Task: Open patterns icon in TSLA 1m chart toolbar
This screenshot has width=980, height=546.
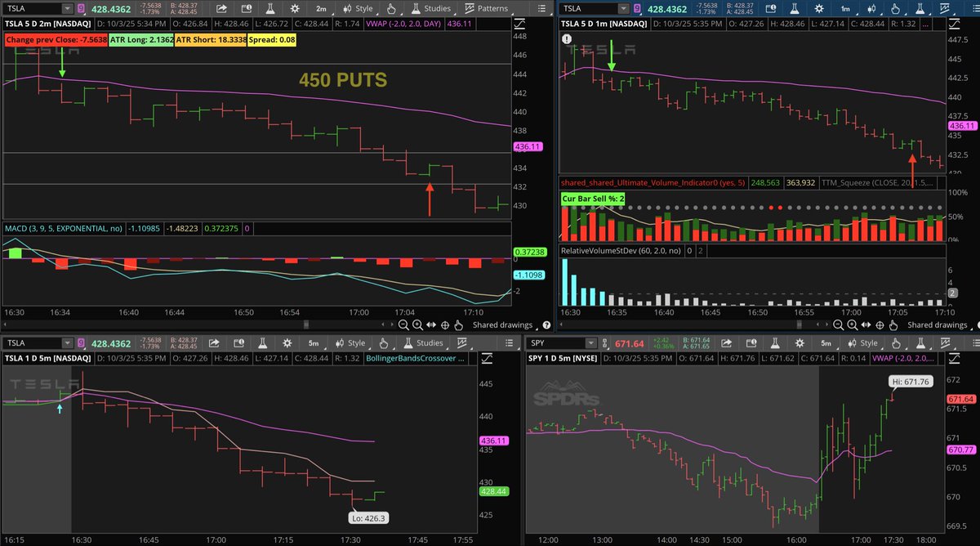Action: pos(945,8)
